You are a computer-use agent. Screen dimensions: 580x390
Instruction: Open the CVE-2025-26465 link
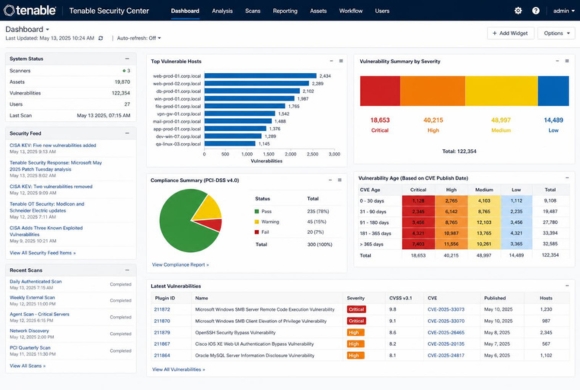click(446, 333)
